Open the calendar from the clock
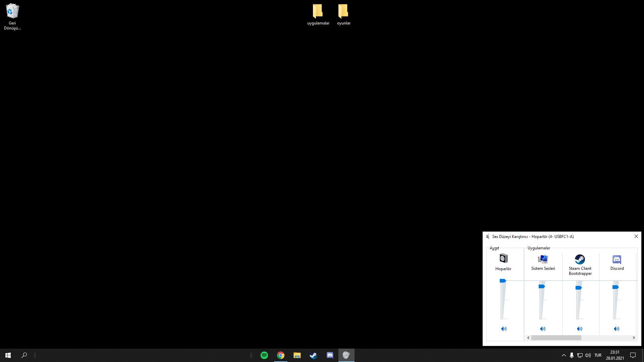Image resolution: width=644 pixels, height=362 pixels. coord(614,355)
